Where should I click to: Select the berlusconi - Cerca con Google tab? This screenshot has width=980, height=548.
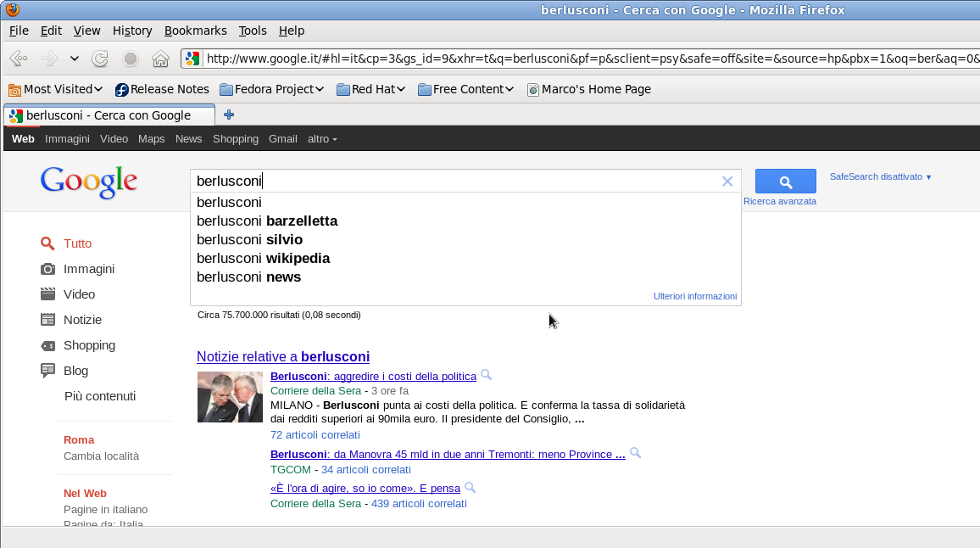click(109, 115)
